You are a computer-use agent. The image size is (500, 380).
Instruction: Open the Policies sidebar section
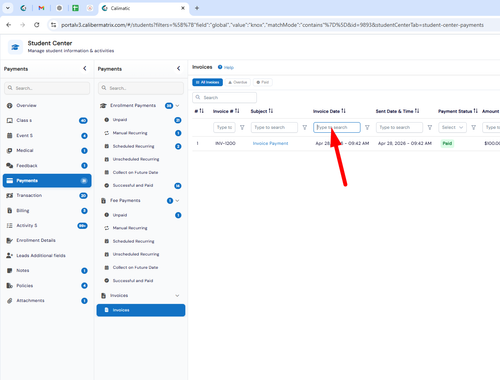point(47,286)
